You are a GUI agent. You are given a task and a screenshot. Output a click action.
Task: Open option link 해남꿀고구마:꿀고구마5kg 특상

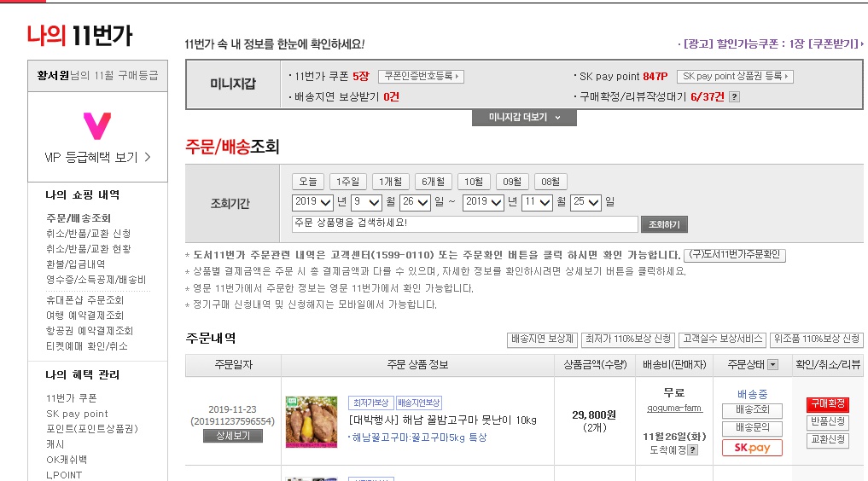point(419,438)
